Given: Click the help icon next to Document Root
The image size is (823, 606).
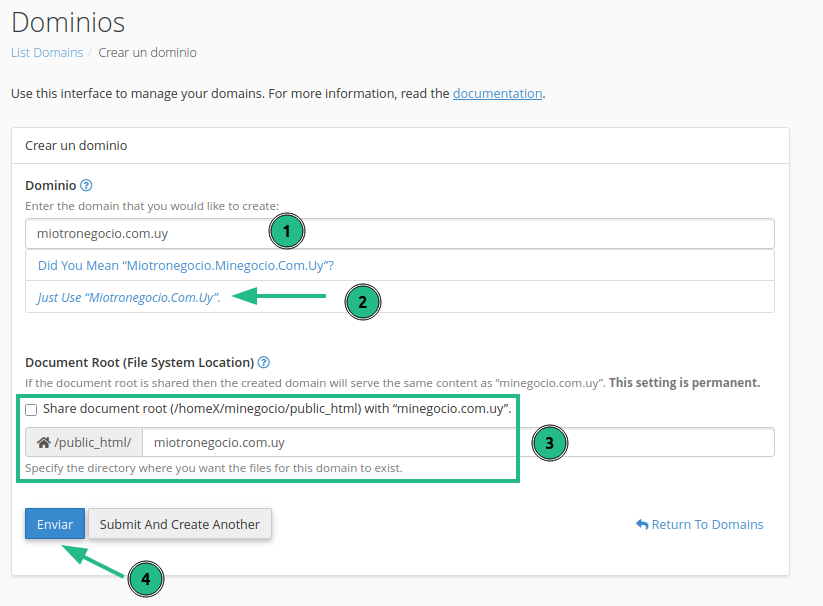Looking at the screenshot, I should [x=264, y=363].
